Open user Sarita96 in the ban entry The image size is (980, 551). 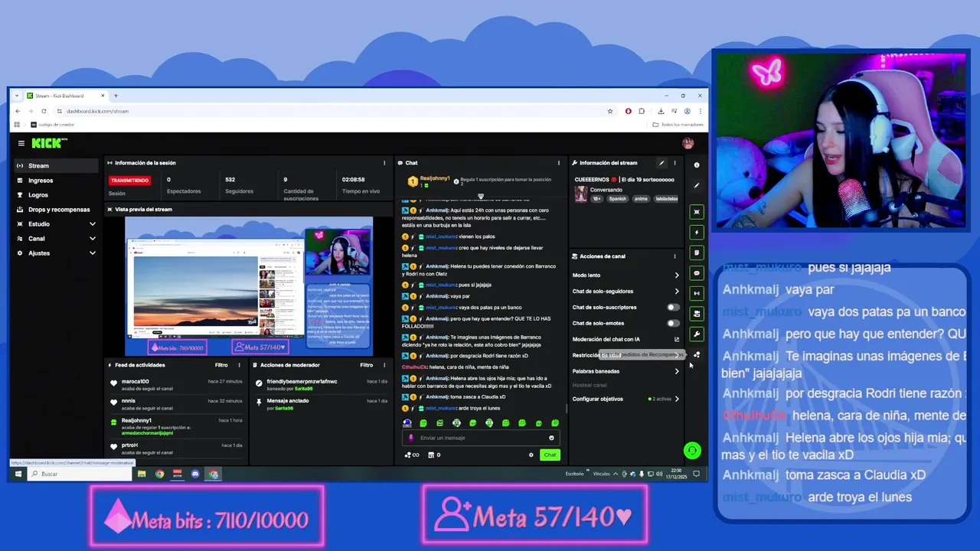(305, 389)
